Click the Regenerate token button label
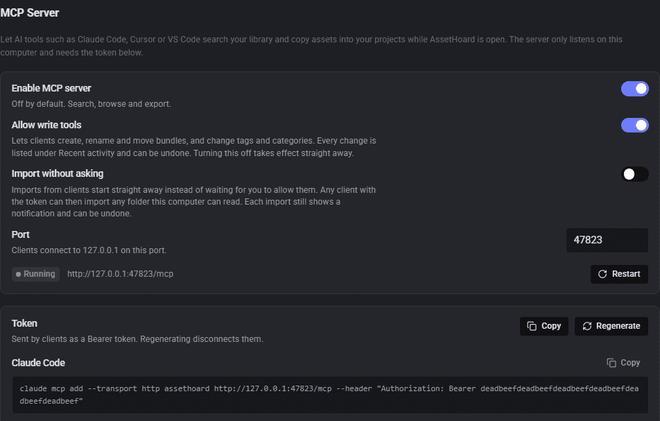The width and height of the screenshot is (660, 421). (x=618, y=326)
